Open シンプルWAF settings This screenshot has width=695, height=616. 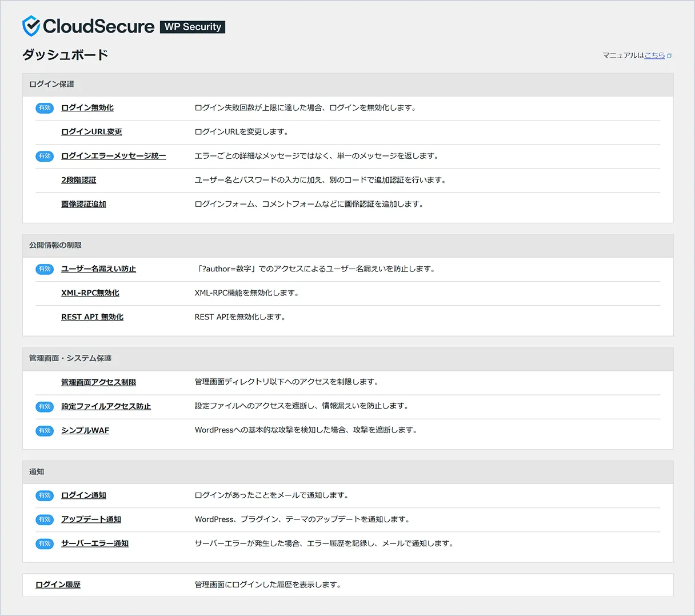85,430
